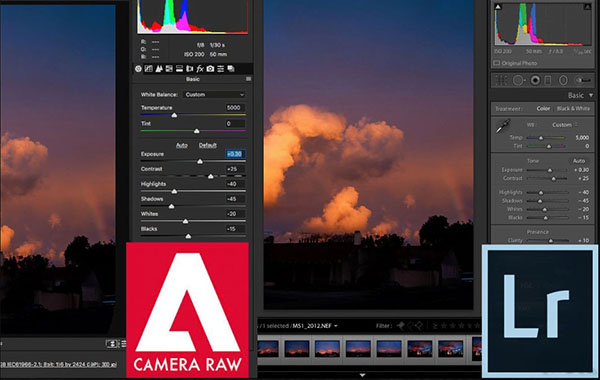Screen dimensions: 600x380
Task: Toggle shadow clipping indicator in the Lightroom histogram
Action: [498, 7]
